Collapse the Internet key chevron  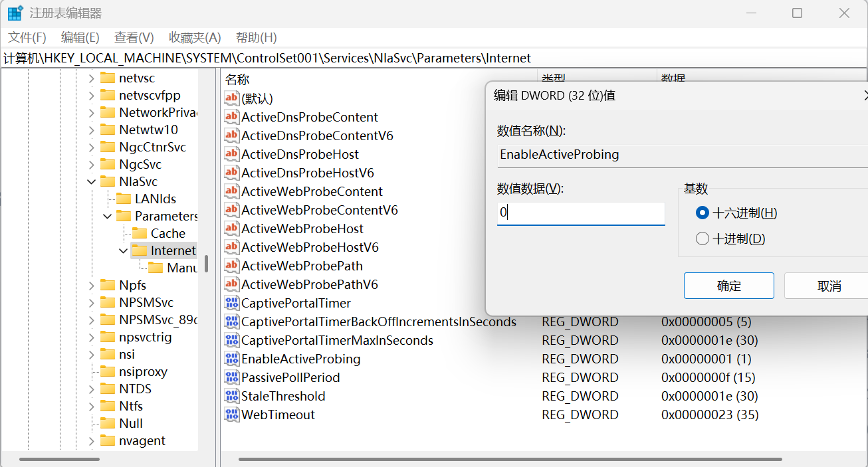coord(124,250)
